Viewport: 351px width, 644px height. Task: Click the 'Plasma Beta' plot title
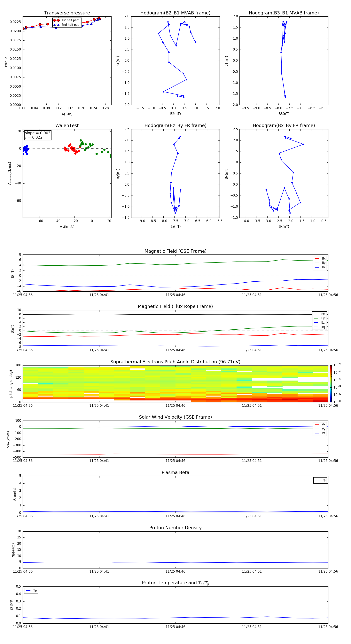pyautogui.click(x=175, y=472)
